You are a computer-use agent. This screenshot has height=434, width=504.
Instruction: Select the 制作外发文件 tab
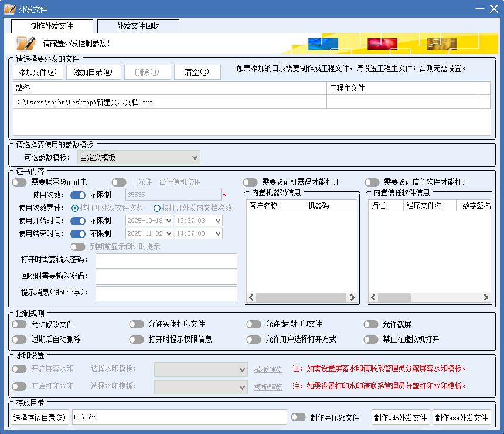pyautogui.click(x=51, y=26)
